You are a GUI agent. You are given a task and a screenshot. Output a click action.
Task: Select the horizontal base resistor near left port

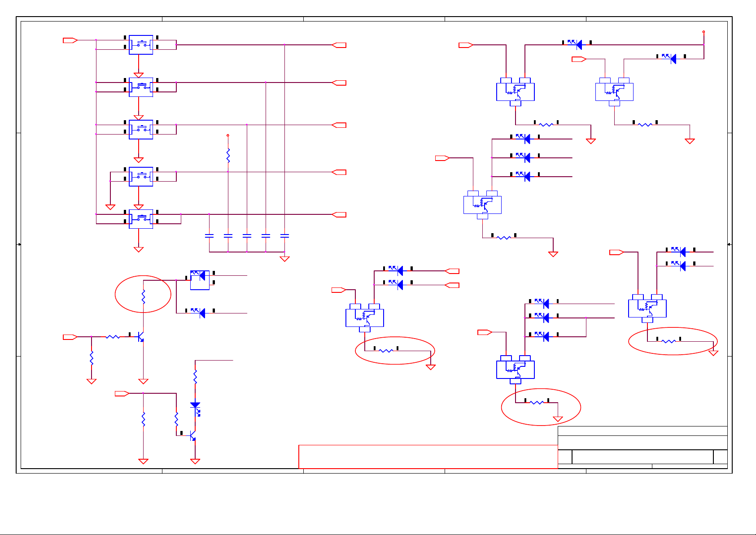(113, 337)
